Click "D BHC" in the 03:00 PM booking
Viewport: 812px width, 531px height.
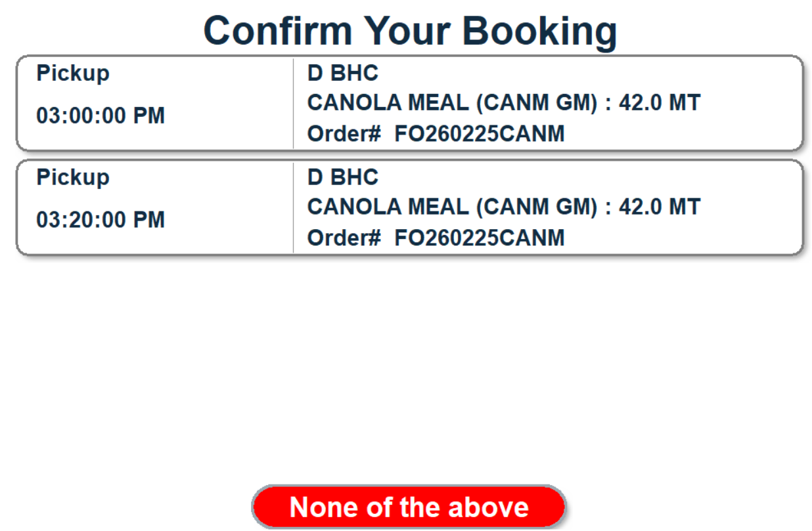[343, 73]
